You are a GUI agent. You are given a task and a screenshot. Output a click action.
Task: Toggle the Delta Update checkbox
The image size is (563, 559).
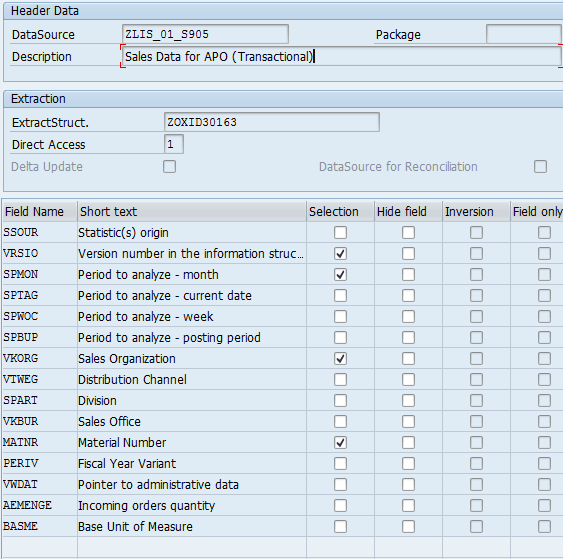[x=169, y=167]
